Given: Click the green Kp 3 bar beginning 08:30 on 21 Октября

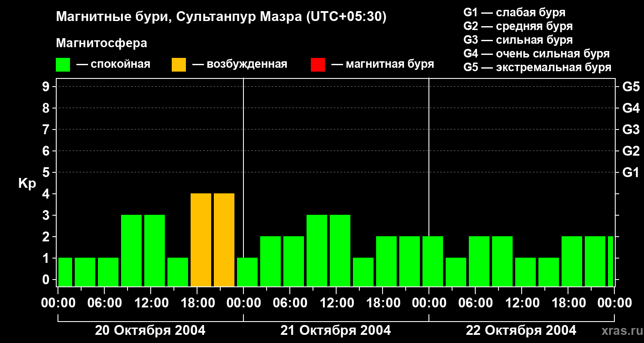Looking at the screenshot, I should point(317,251).
